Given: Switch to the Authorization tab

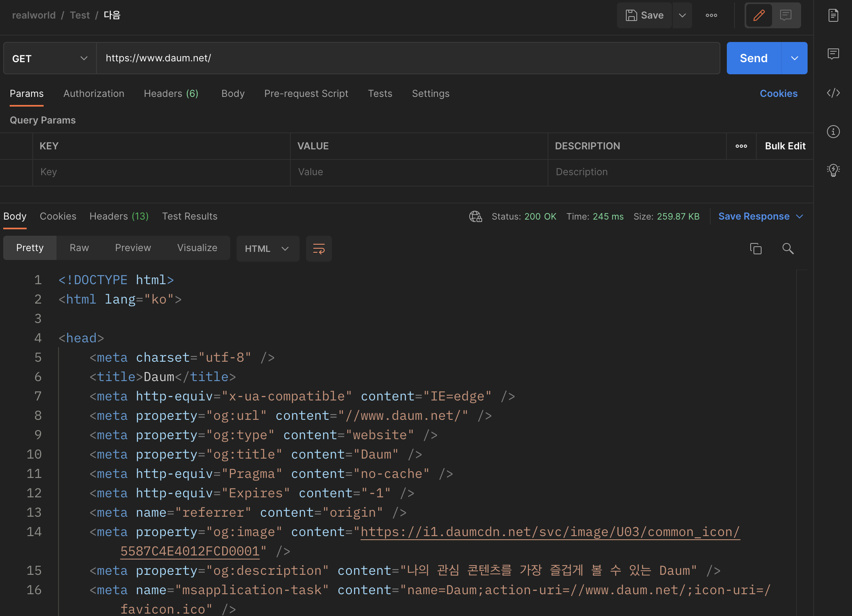Looking at the screenshot, I should (x=94, y=94).
